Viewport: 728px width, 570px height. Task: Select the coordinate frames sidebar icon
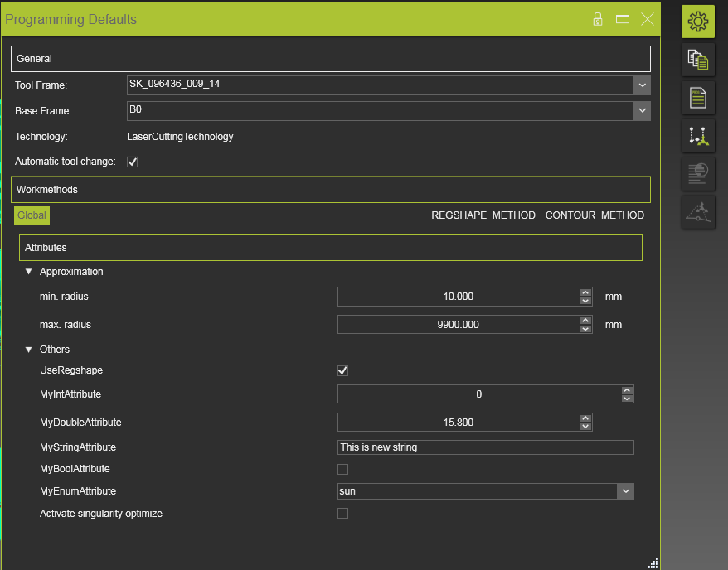(698, 136)
